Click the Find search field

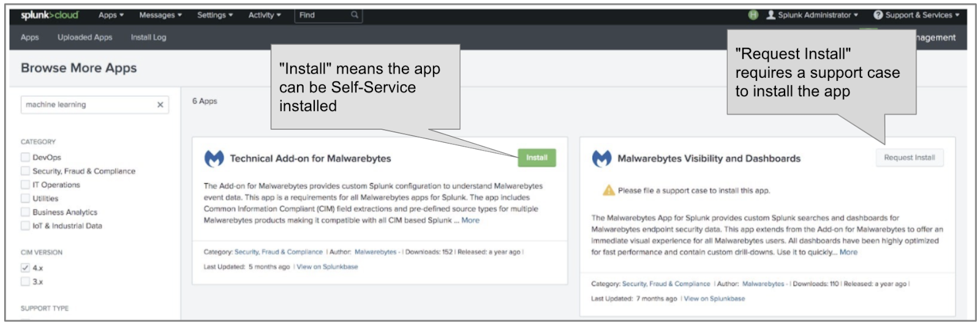point(328,15)
